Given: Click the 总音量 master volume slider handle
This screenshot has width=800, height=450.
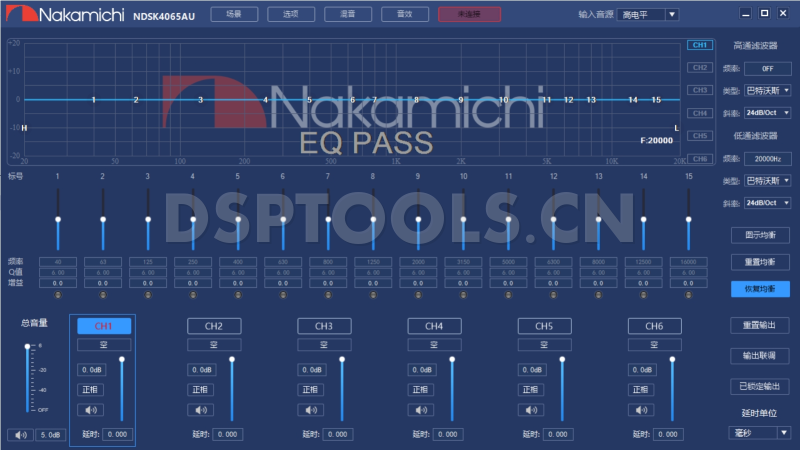Looking at the screenshot, I should (x=27, y=347).
